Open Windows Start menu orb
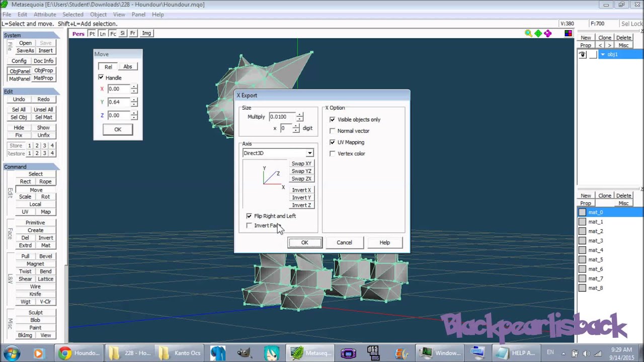This screenshot has width=644, height=362. coord(11,353)
